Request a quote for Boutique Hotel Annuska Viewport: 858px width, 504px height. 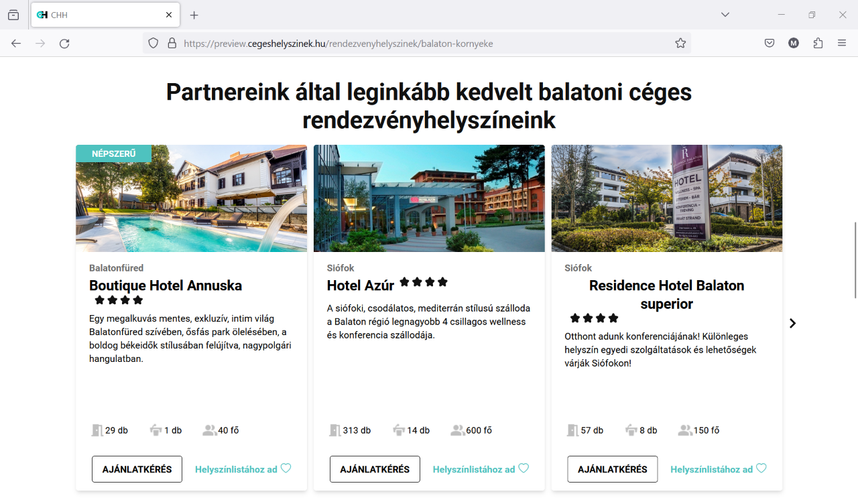[x=137, y=469]
